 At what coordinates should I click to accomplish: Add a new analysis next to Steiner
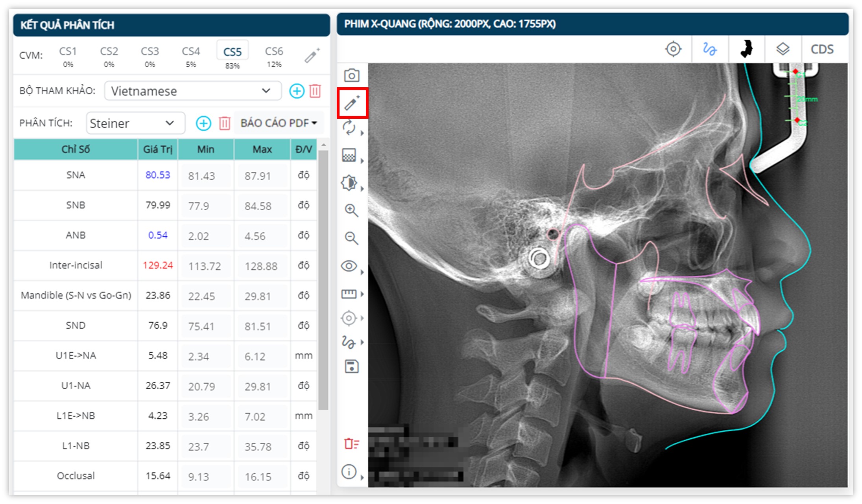[203, 123]
